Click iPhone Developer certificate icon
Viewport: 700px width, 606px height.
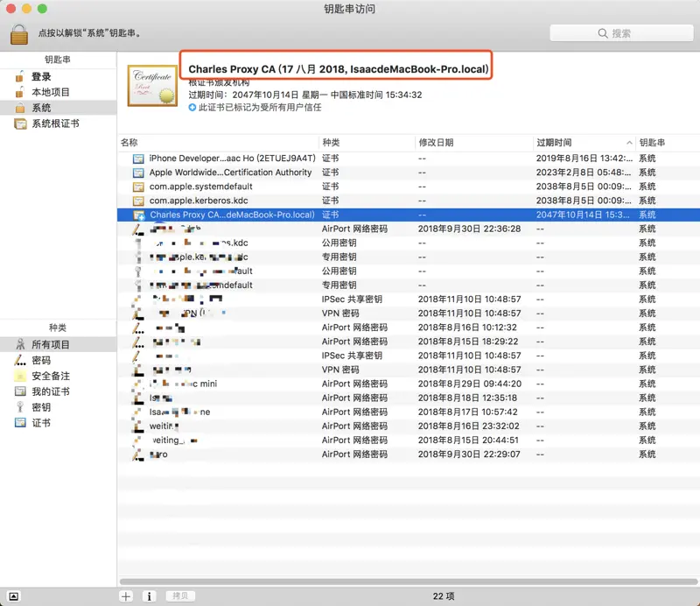(x=139, y=159)
